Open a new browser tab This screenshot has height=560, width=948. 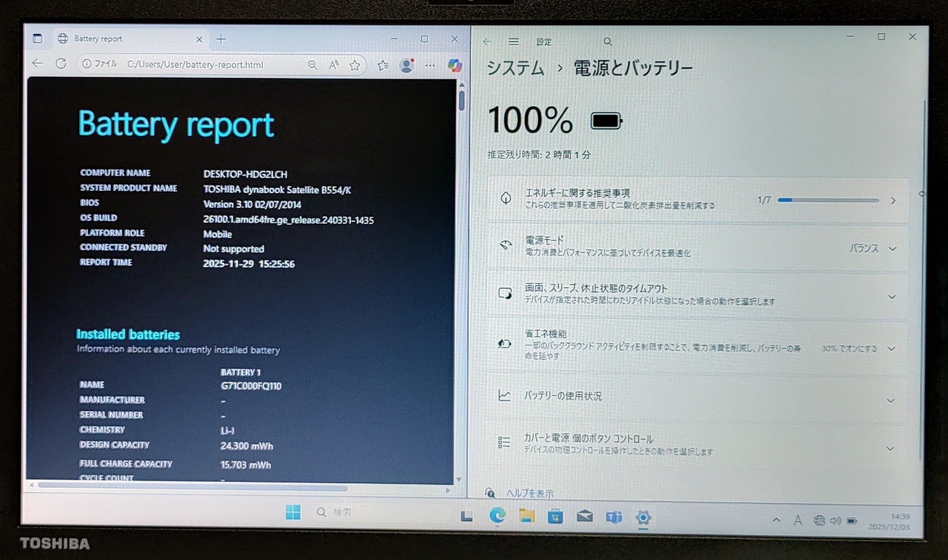[x=221, y=39]
